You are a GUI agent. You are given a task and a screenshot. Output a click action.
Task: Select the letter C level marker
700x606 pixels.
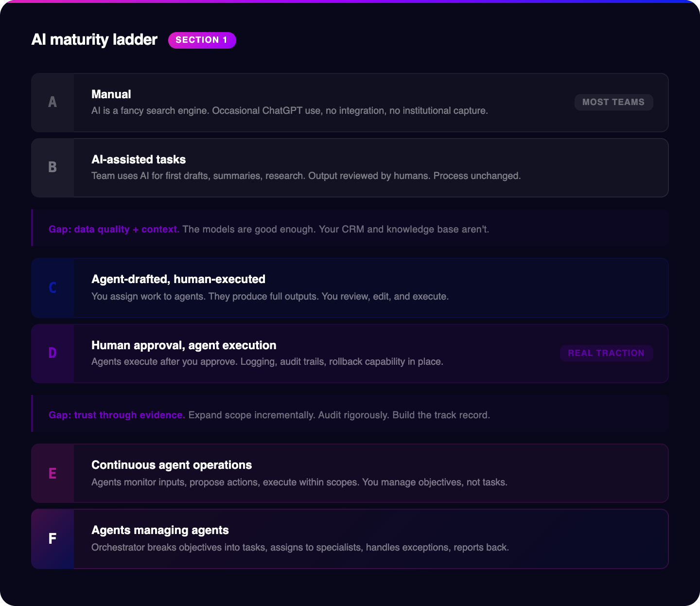(x=52, y=288)
